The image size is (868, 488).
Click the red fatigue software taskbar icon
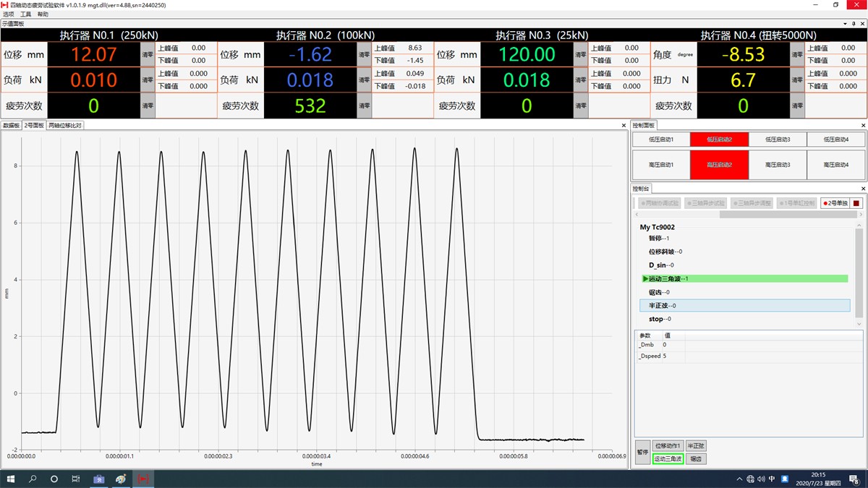[142, 479]
